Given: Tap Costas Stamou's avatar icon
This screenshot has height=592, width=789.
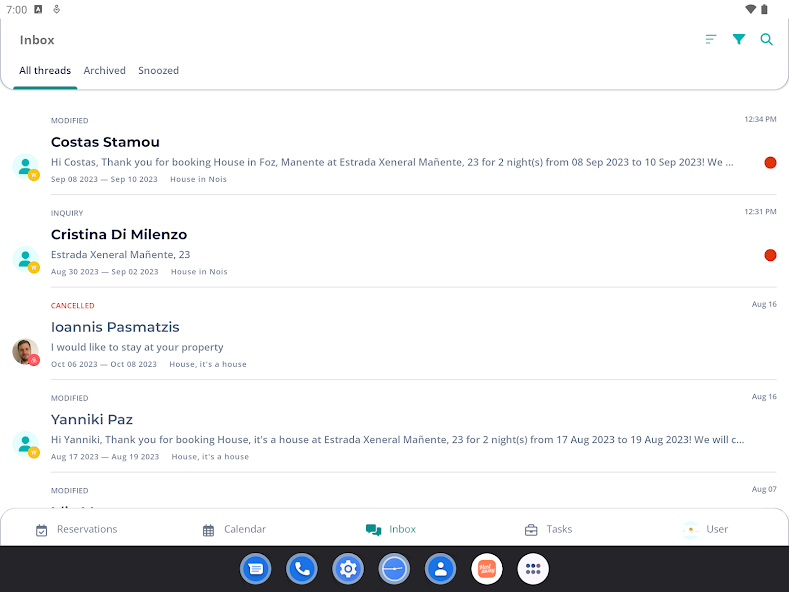Looking at the screenshot, I should 26,167.
